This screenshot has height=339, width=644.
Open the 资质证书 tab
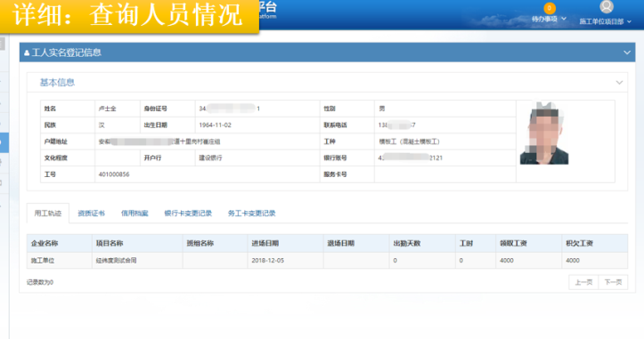tap(91, 213)
